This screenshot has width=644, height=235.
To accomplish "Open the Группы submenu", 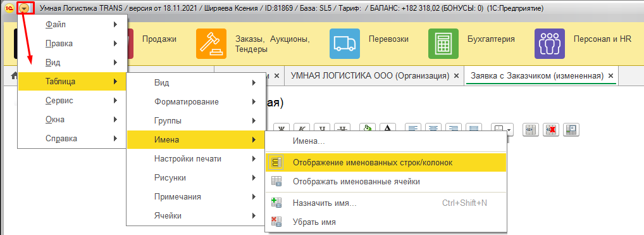I will coord(195,121).
